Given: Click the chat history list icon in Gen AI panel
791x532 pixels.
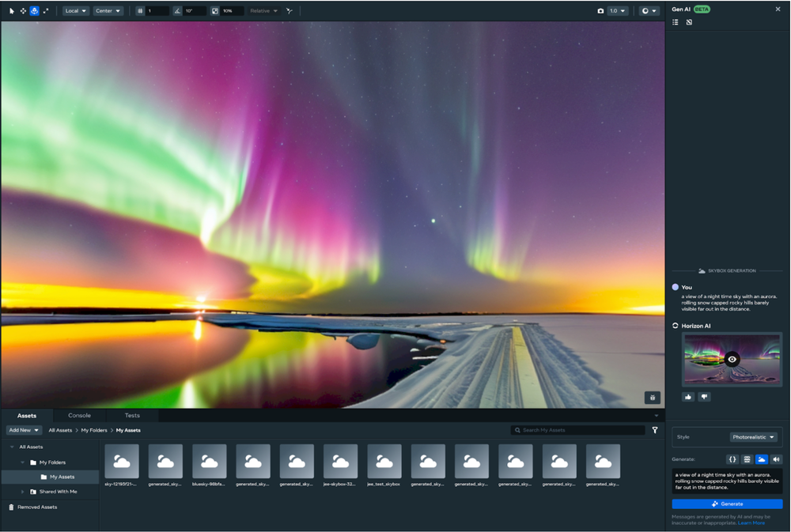Looking at the screenshot, I should click(675, 22).
